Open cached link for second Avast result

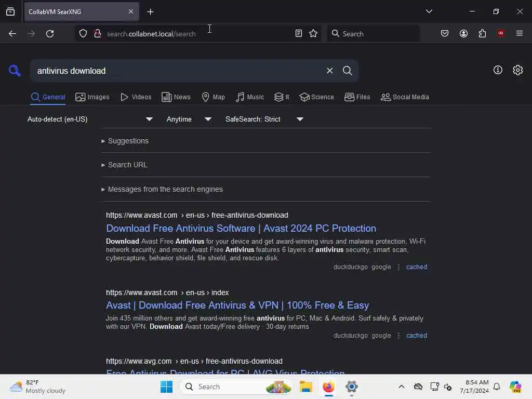416,336
